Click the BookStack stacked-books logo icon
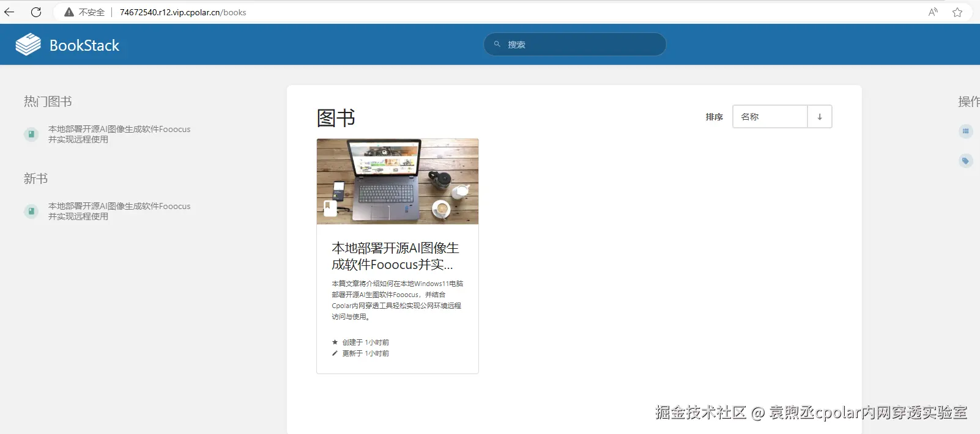 point(28,45)
